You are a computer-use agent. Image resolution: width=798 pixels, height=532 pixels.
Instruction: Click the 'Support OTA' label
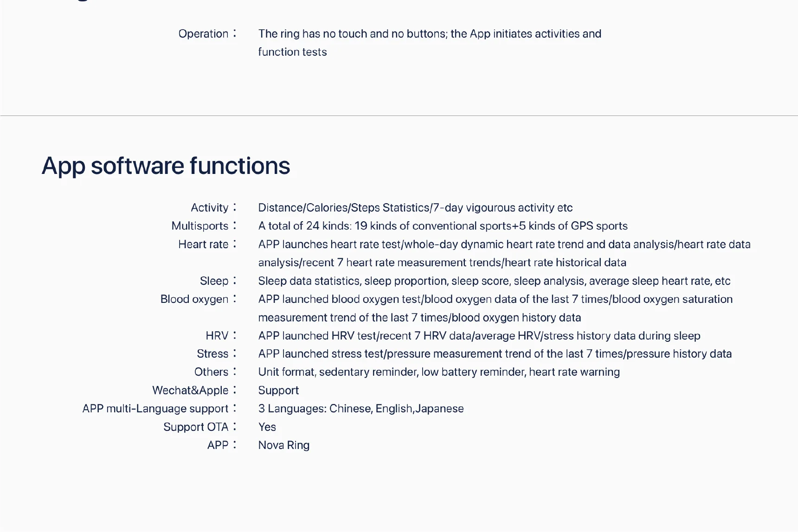click(196, 427)
